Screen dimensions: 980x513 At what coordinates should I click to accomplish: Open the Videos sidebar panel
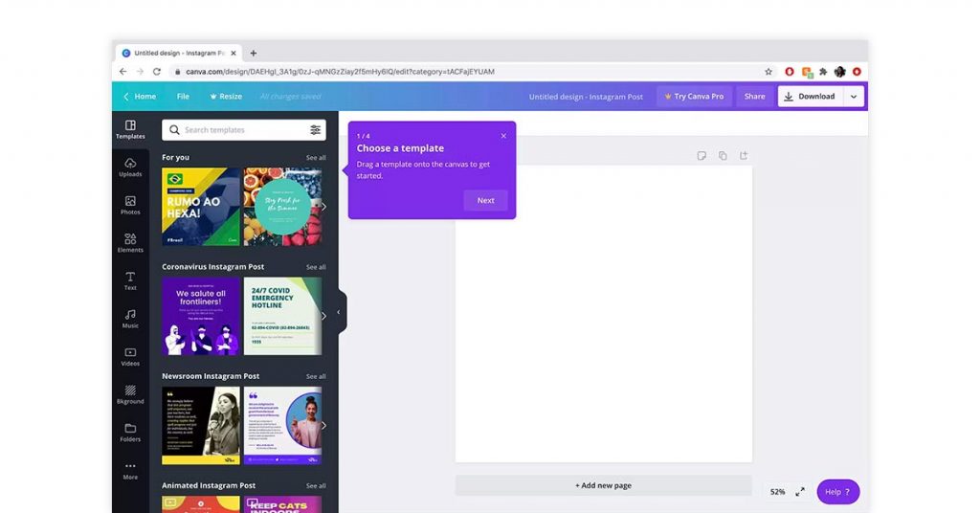tap(130, 357)
